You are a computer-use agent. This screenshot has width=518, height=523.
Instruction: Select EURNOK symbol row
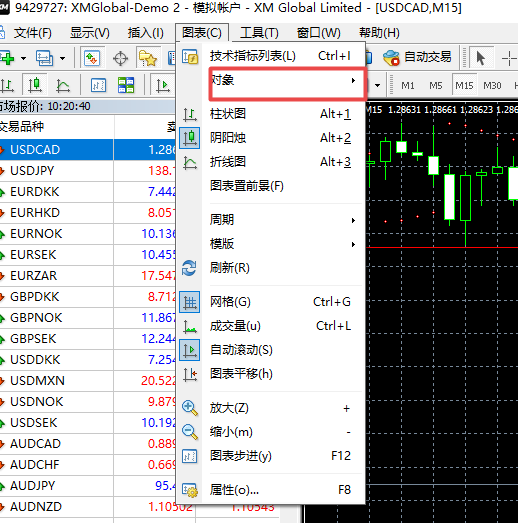[87, 234]
